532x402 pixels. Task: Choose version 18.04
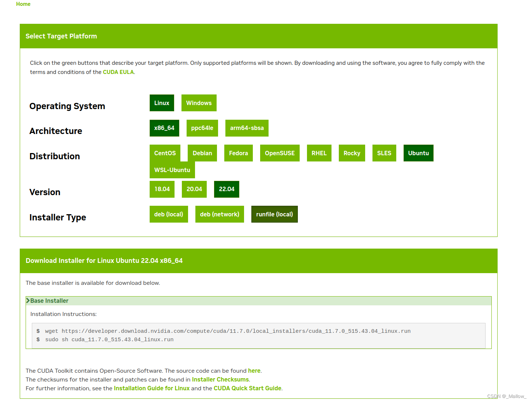(162, 189)
